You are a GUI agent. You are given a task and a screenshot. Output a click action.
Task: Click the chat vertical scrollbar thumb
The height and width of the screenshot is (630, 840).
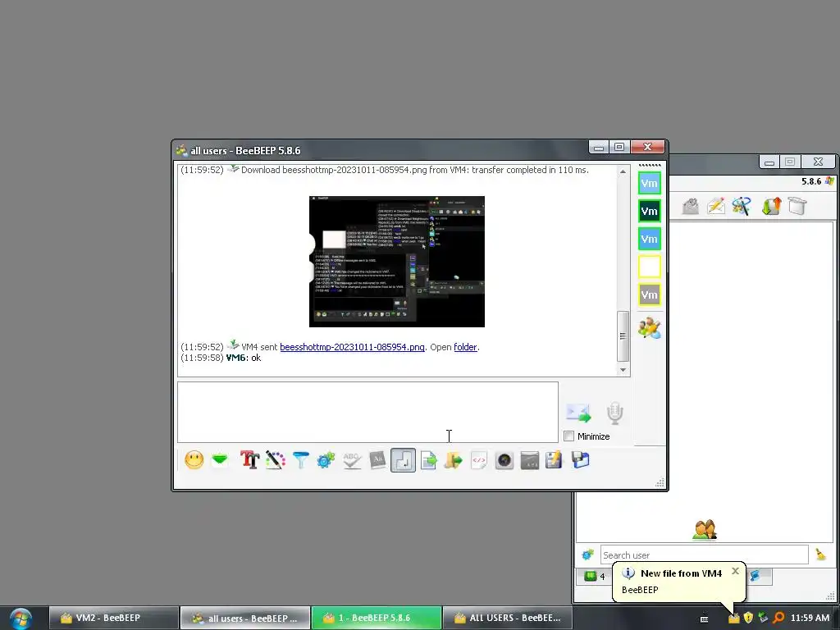[623, 336]
